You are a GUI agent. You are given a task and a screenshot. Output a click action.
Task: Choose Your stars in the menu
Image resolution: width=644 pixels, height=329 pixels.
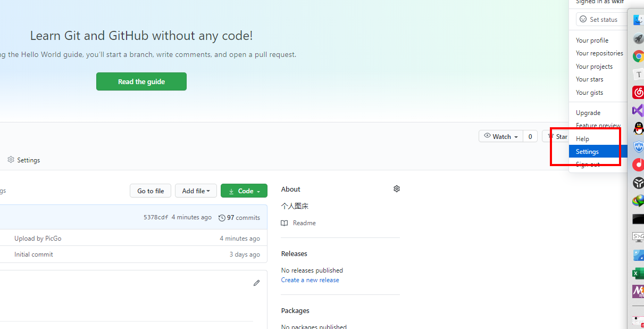(590, 79)
